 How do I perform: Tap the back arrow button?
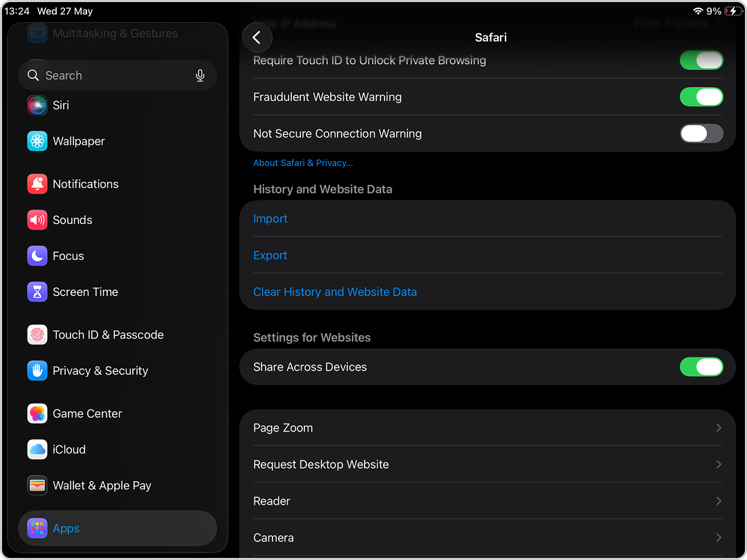point(257,37)
